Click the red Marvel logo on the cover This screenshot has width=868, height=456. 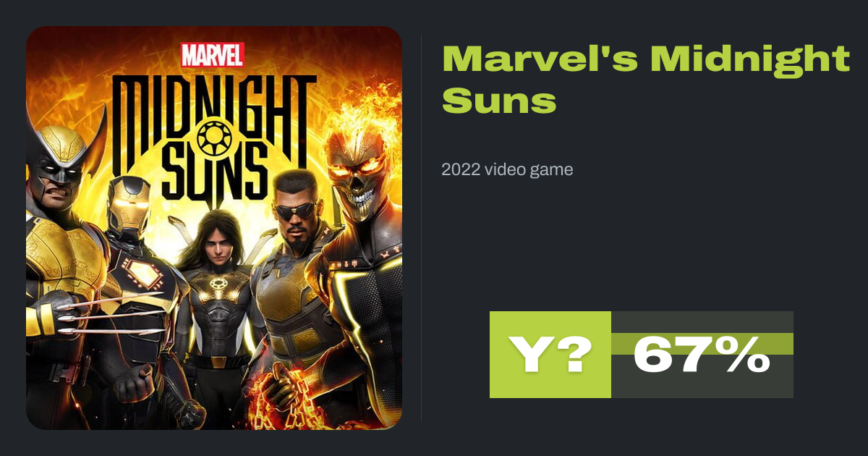(x=213, y=54)
